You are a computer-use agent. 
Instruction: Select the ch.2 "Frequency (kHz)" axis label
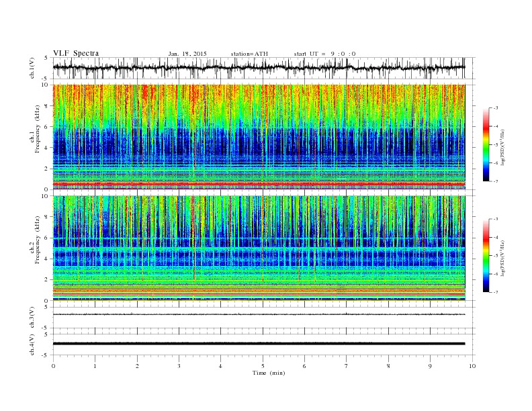pos(38,240)
